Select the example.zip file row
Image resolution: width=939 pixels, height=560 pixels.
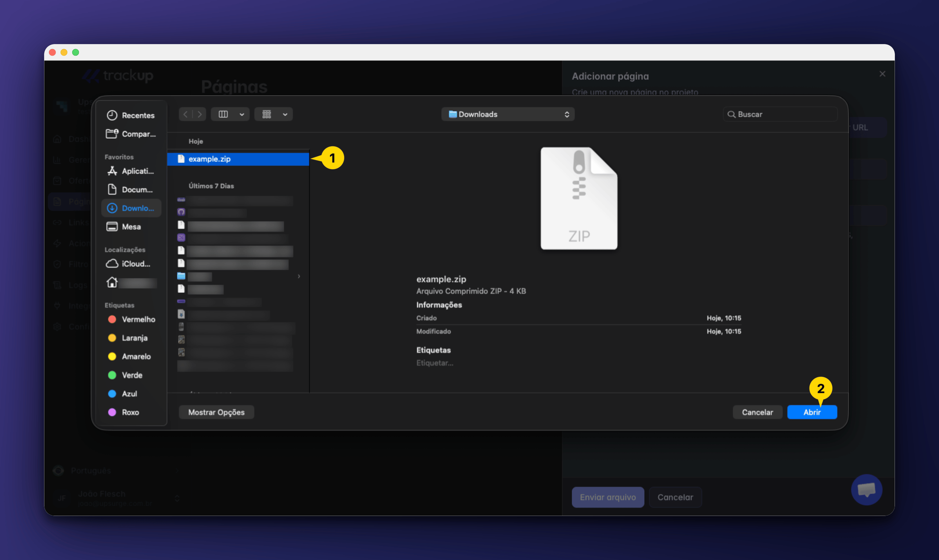click(x=238, y=159)
